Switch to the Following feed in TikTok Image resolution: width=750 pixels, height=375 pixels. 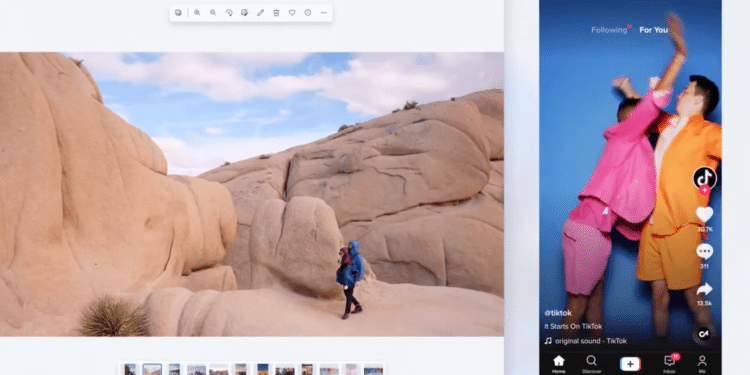pos(609,30)
